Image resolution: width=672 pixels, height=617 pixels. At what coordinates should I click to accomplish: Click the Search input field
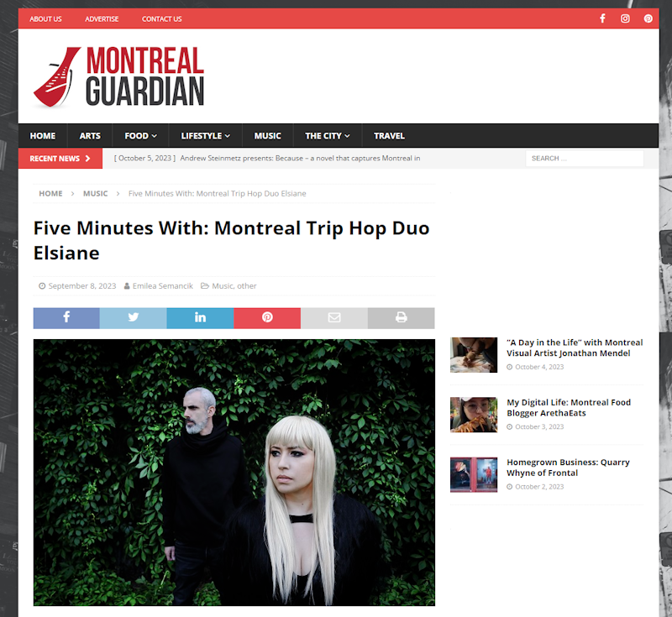585,159
